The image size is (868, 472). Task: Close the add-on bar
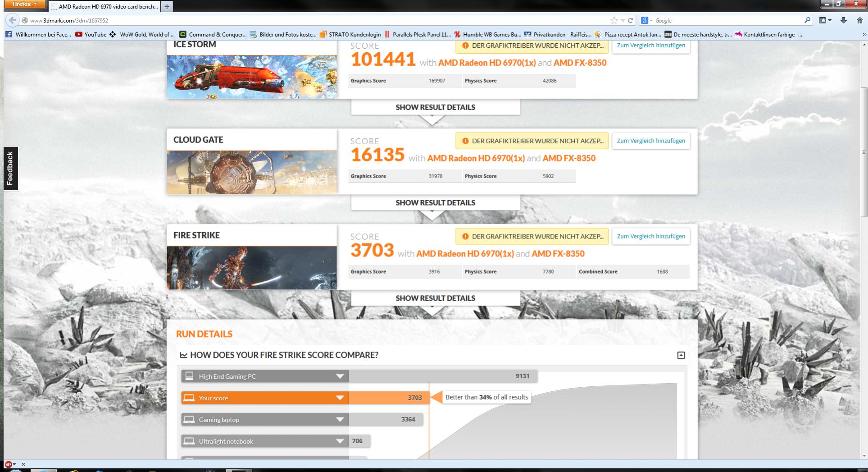(x=23, y=464)
